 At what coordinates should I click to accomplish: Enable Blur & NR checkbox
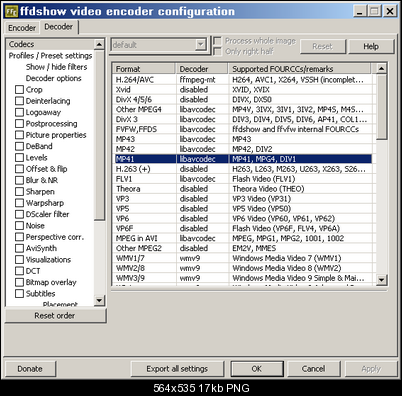pyautogui.click(x=20, y=180)
